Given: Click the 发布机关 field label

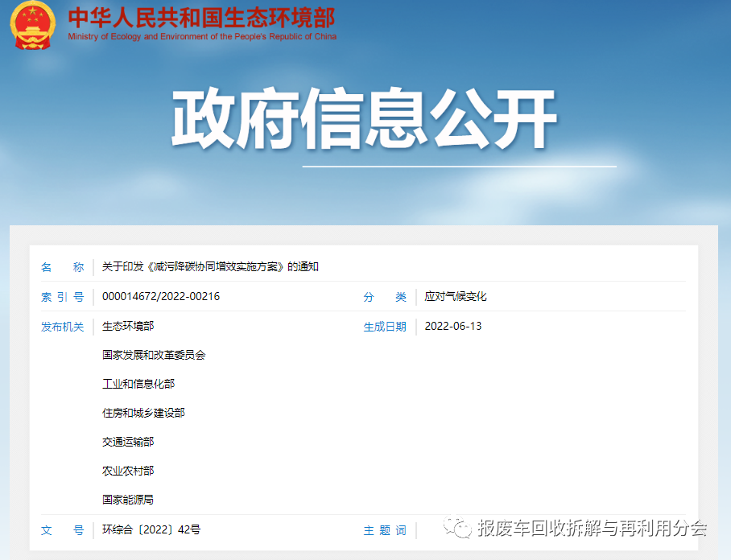Looking at the screenshot, I should (x=62, y=326).
